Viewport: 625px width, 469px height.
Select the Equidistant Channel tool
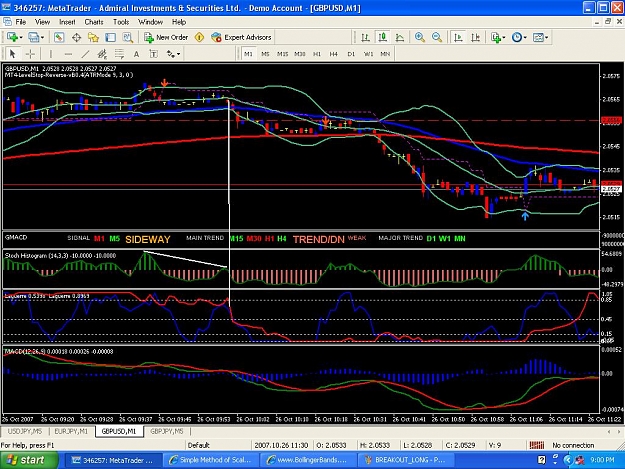tap(102, 54)
